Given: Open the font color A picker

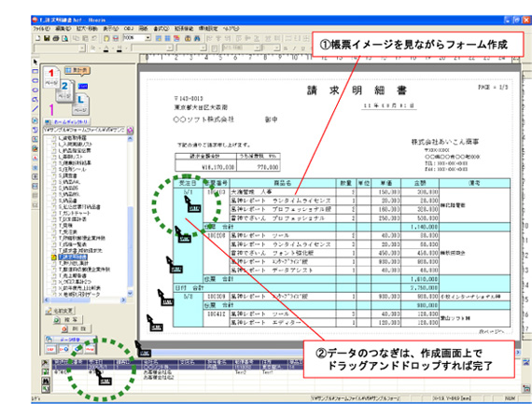Looking at the screenshot, I should 106,49.
